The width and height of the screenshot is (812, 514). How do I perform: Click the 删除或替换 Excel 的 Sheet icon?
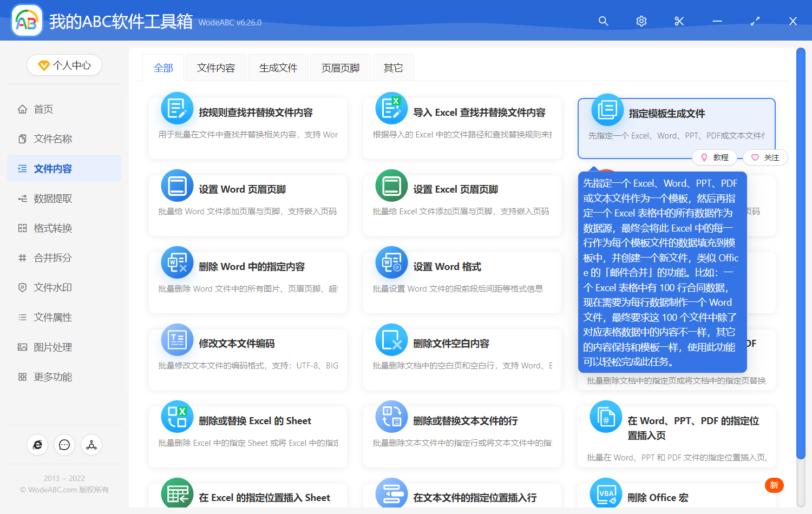(x=177, y=417)
